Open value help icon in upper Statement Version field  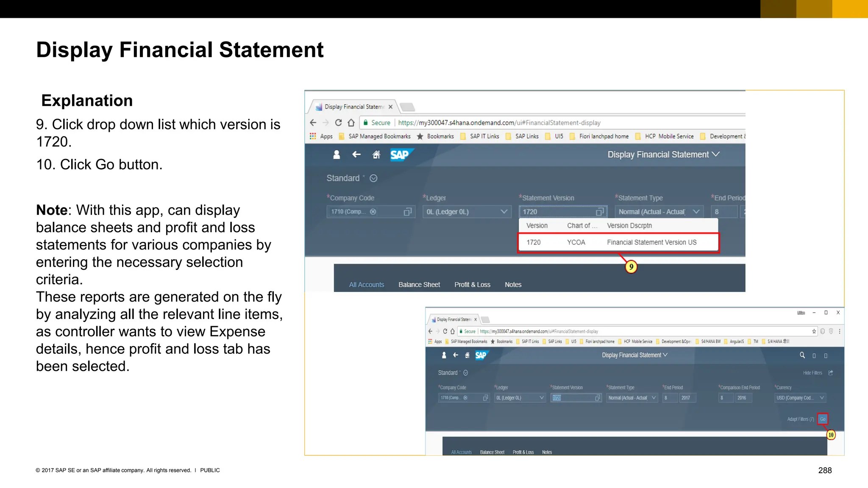coord(599,211)
